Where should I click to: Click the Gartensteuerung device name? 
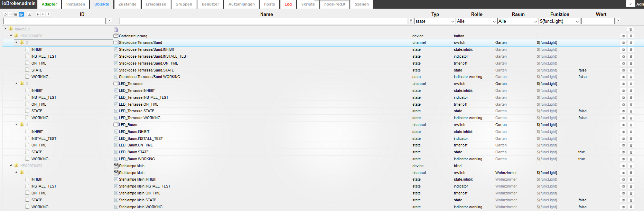click(x=133, y=36)
